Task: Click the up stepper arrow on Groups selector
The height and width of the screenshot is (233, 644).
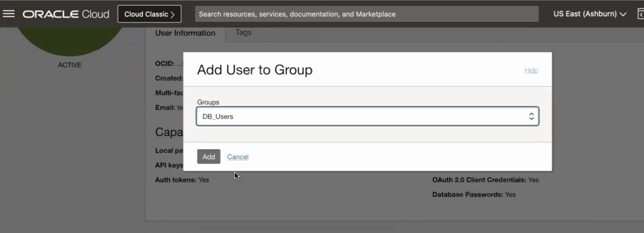Action: (531, 113)
